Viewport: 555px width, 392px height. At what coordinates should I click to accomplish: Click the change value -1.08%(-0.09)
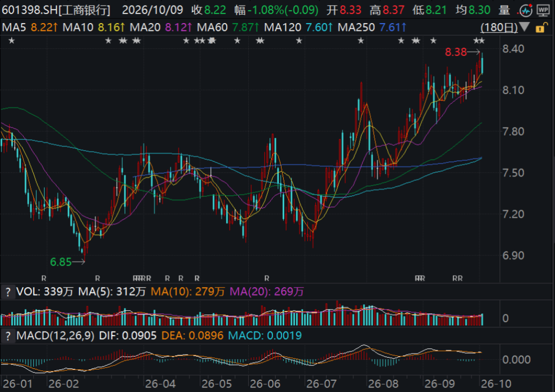click(x=283, y=10)
